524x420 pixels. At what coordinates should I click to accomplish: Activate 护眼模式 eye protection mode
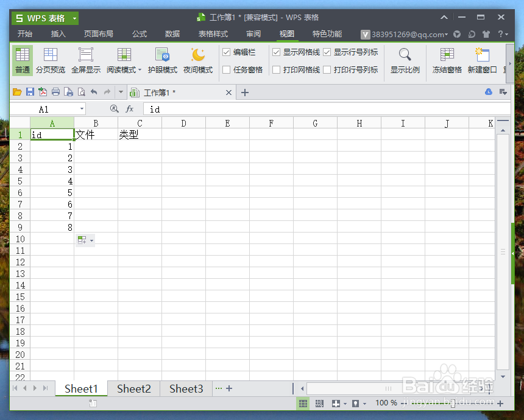pos(161,61)
